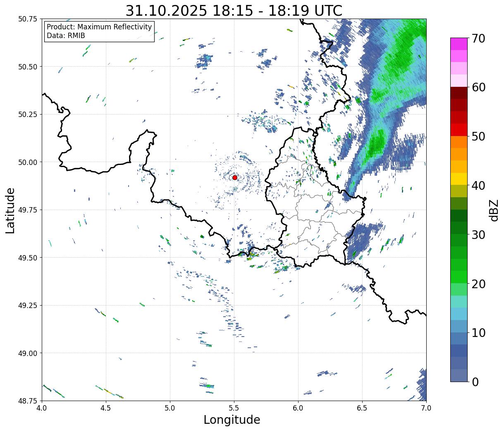Screen dimensions: 504x430
Task: Click the latitude tick label "49.75"
Action: pyautogui.click(x=28, y=210)
